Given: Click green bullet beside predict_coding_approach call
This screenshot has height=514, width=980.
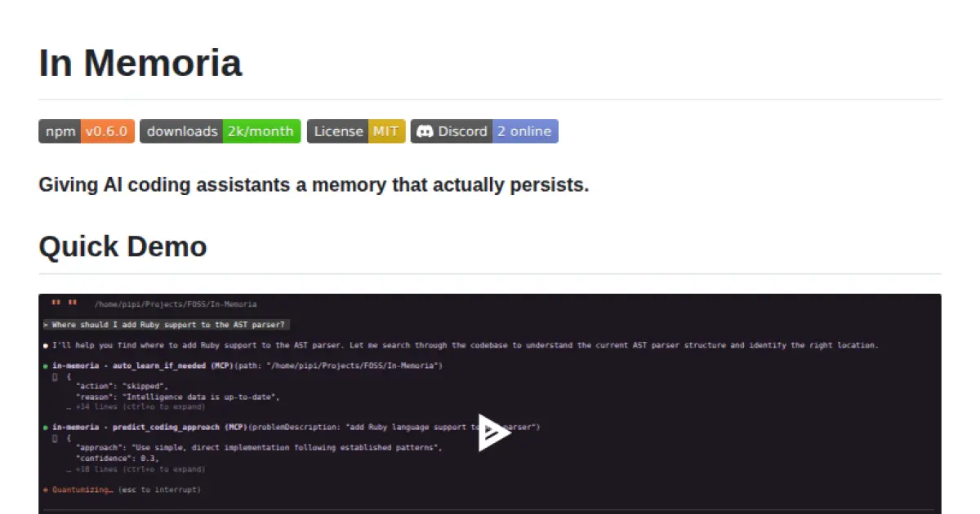Looking at the screenshot, I should (45, 428).
